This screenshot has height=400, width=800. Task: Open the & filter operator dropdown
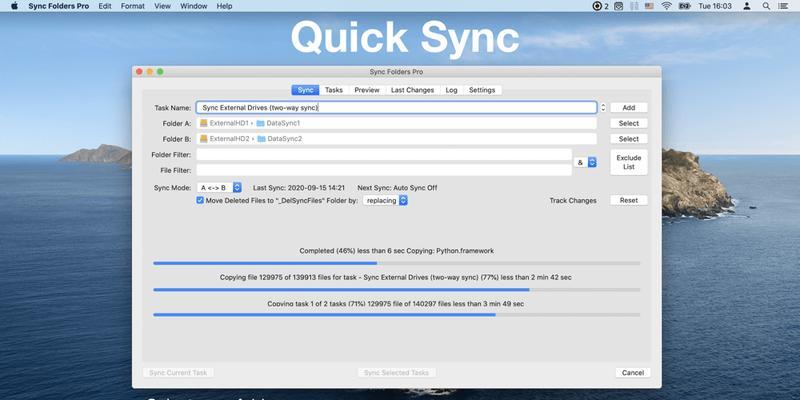point(585,162)
